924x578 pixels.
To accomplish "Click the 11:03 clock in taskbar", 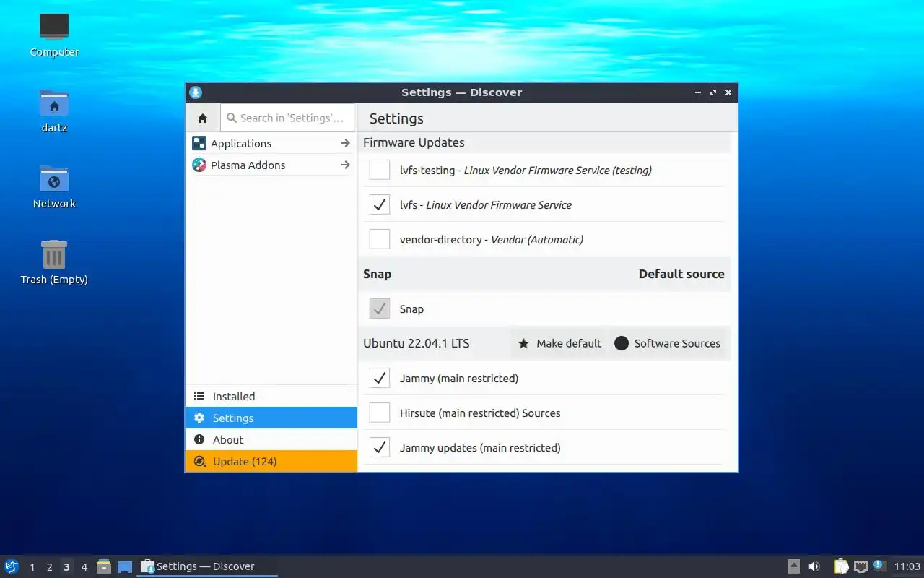I will pos(907,566).
